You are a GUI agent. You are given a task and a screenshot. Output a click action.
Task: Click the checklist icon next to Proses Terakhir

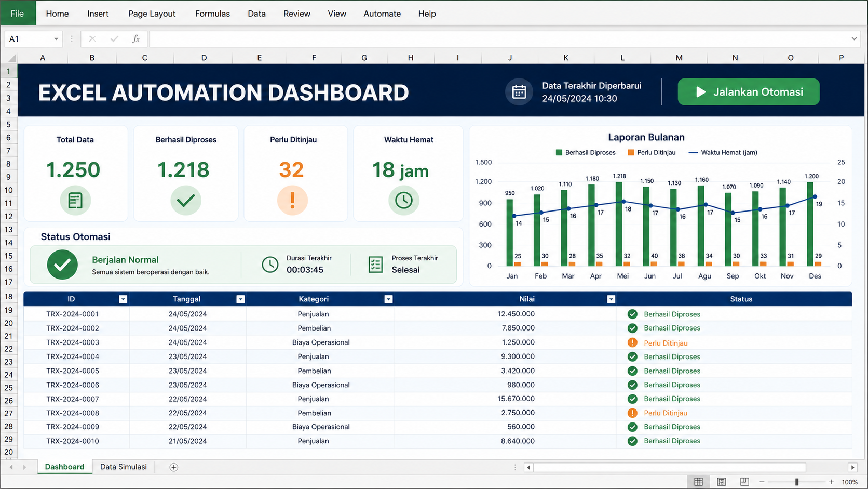click(375, 265)
